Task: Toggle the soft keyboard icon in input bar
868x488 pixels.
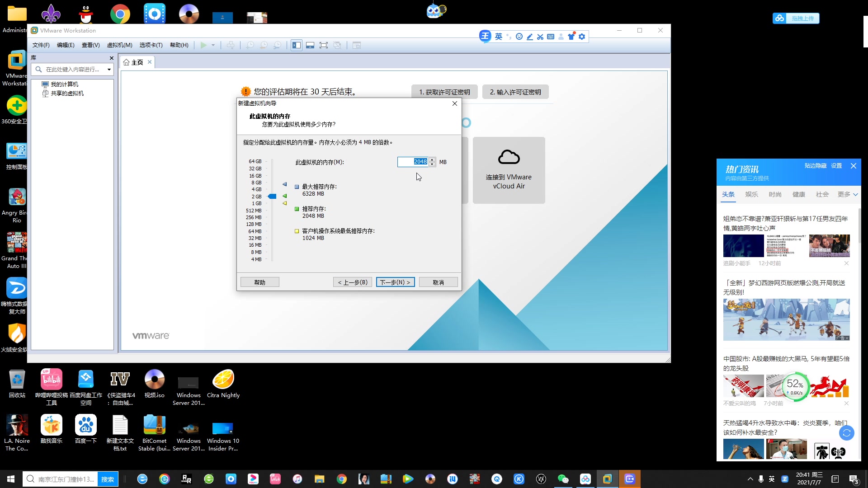Action: click(551, 37)
